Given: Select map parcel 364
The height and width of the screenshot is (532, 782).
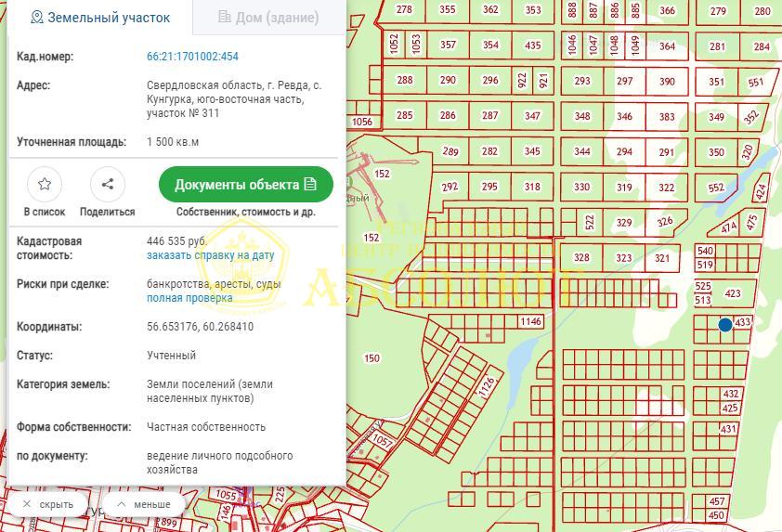Looking at the screenshot, I should (x=667, y=45).
